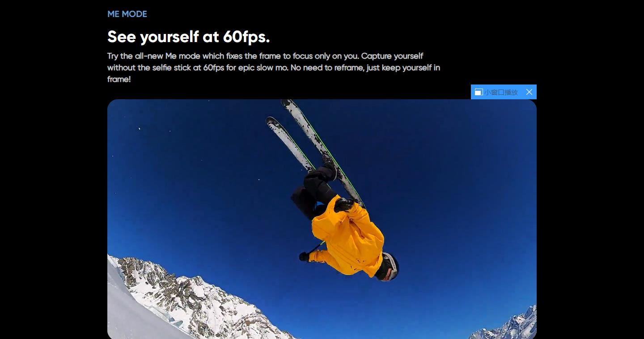
Task: Select the 小窗口播放 text button
Action: point(501,92)
